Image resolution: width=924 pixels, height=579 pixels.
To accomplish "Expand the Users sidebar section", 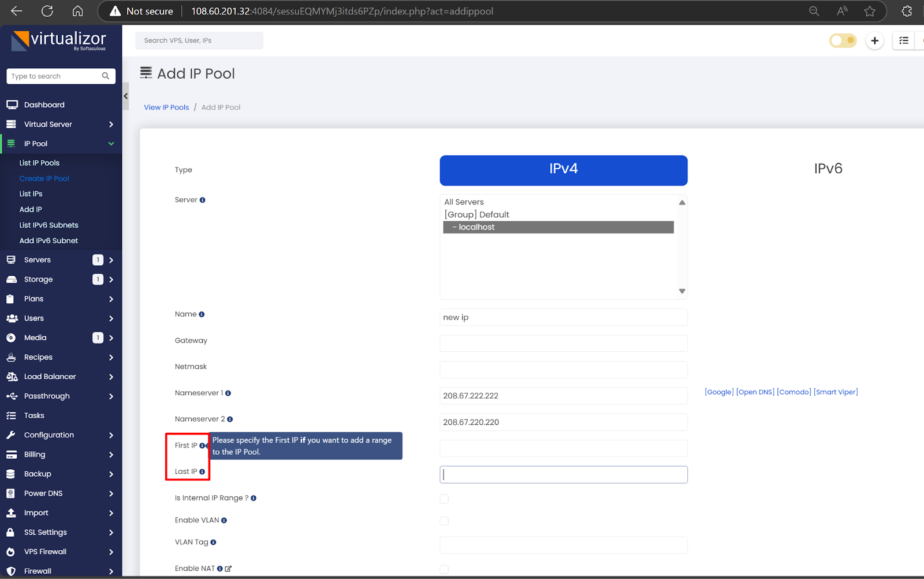I will [x=34, y=318].
